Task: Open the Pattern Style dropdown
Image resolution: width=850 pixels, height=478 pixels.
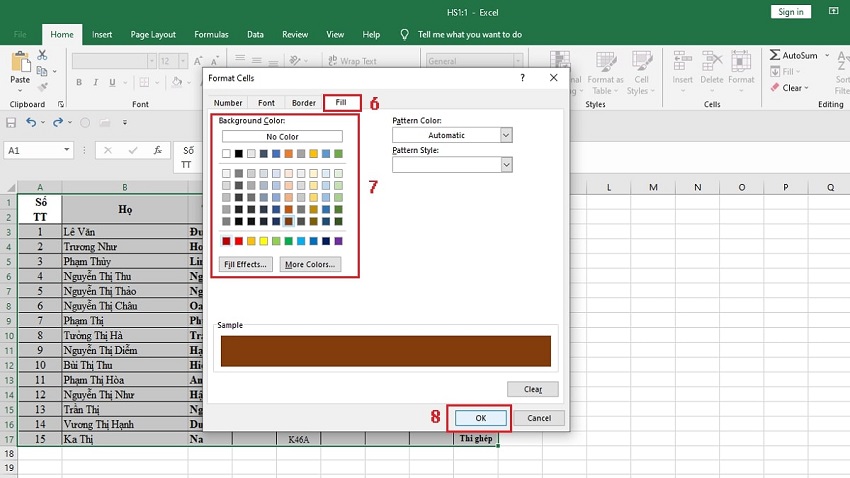Action: tap(505, 164)
